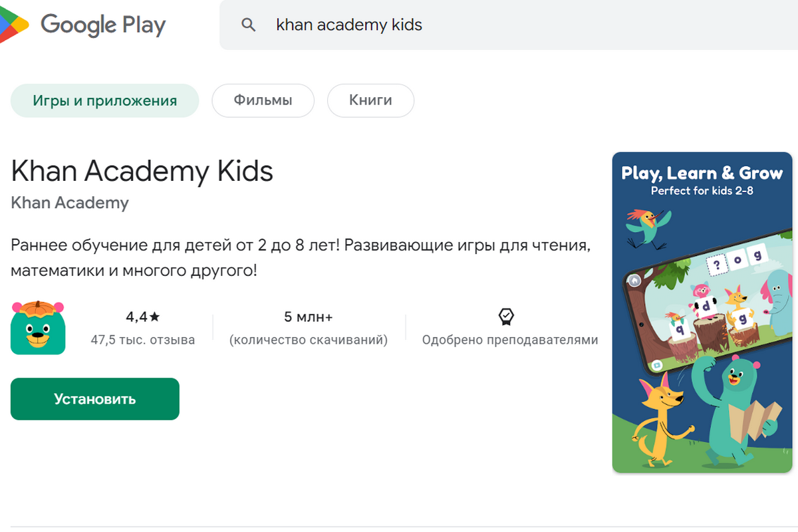This screenshot has width=798, height=532.
Task: Open the 47,5 тыс. отзыва reviews count
Action: (x=142, y=340)
